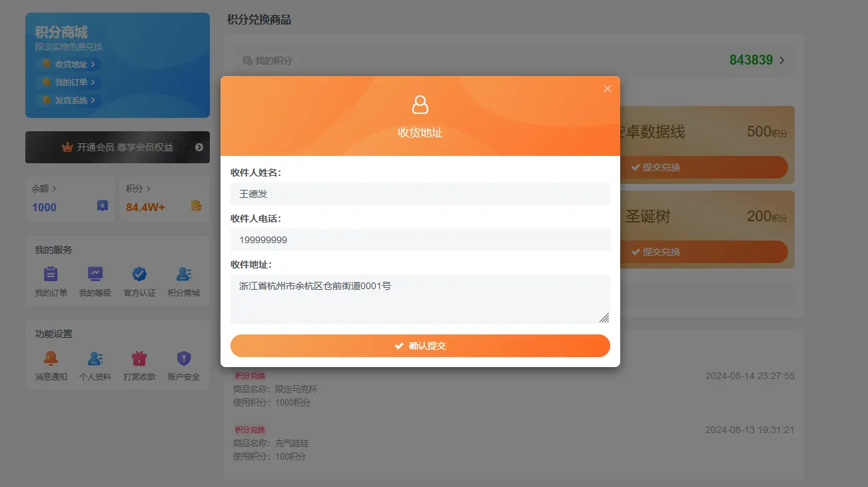868x487 pixels.
Task: Click the coin icon beside 发货系统
Action: click(46, 100)
